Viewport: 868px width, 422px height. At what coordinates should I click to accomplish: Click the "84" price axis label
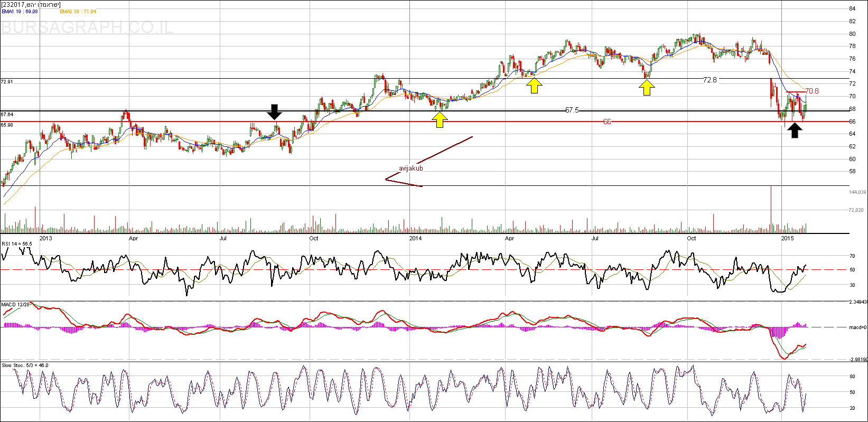click(x=853, y=8)
